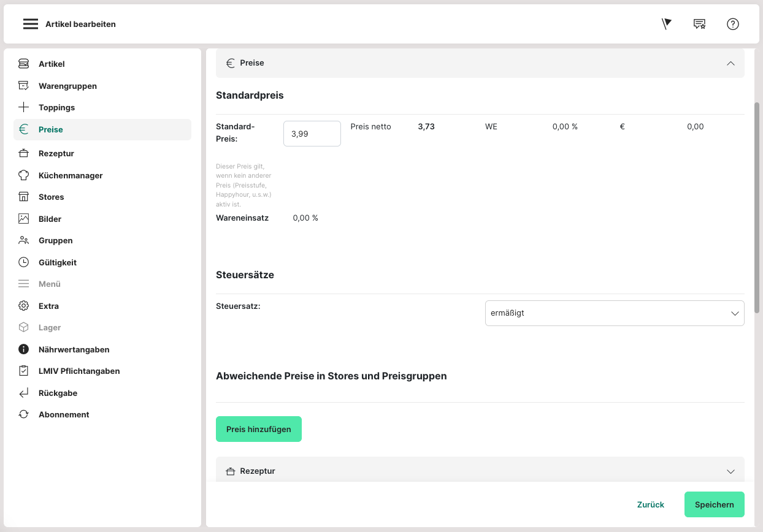Open the Steuersatz dropdown

tap(614, 313)
